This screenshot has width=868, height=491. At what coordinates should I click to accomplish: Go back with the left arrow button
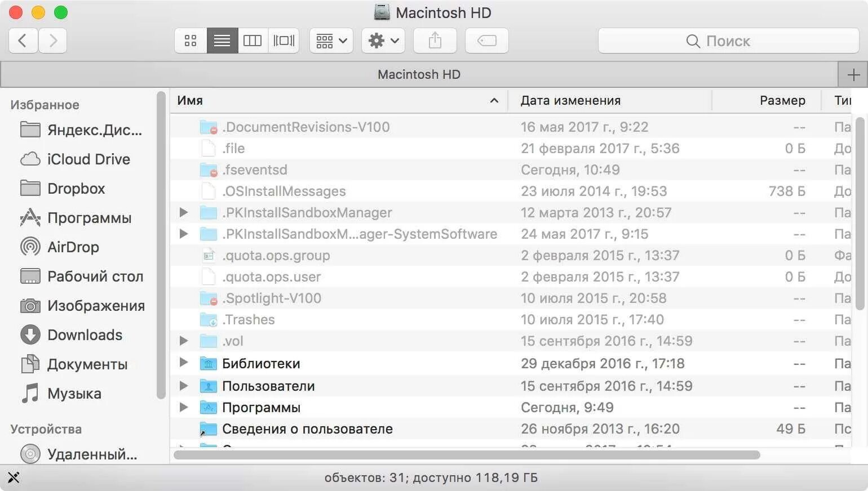click(23, 41)
